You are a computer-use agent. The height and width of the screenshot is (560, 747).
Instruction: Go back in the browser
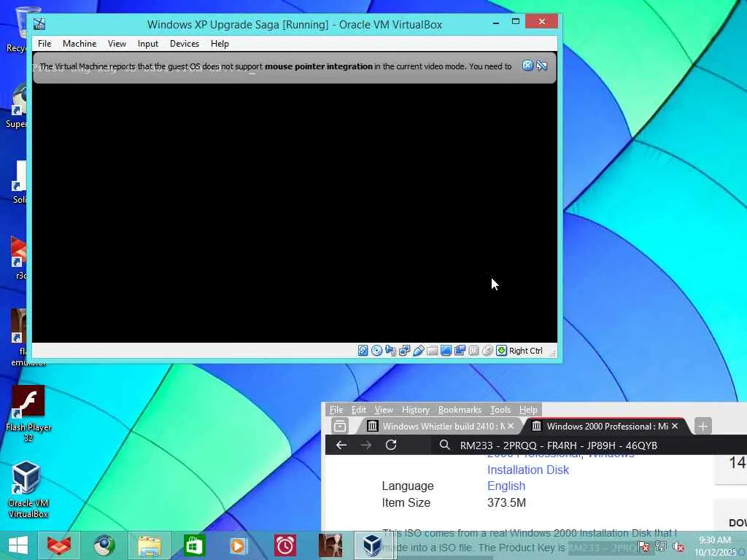pyautogui.click(x=341, y=446)
